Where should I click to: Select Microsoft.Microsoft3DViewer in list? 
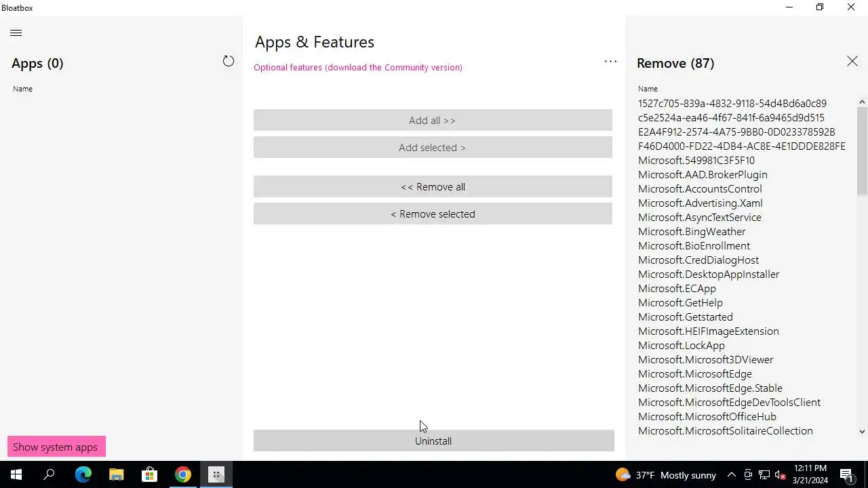705,360
